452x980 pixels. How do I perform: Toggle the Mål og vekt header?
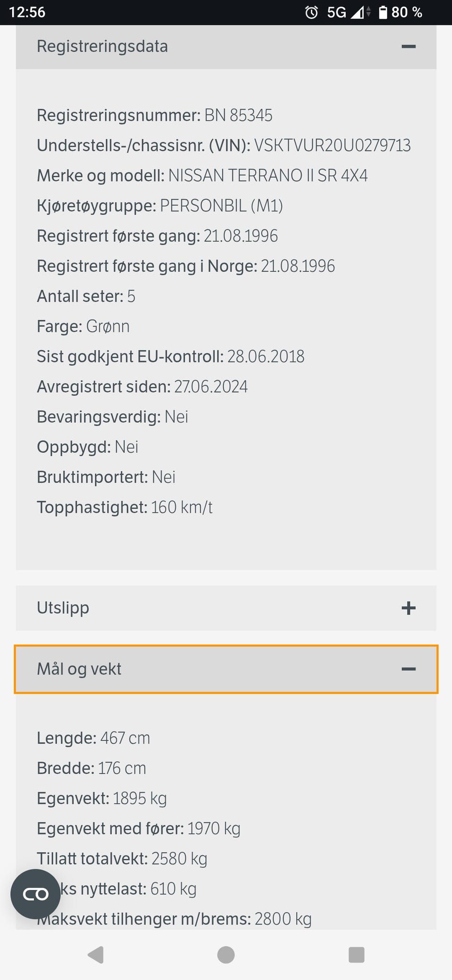[x=226, y=669]
